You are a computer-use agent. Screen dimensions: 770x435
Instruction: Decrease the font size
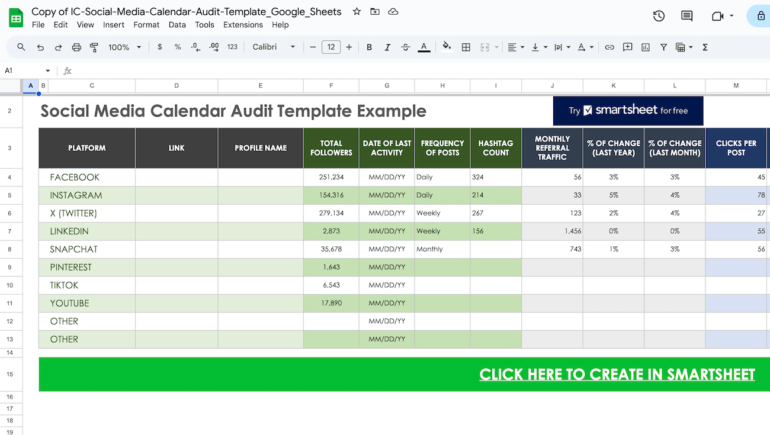(x=313, y=47)
